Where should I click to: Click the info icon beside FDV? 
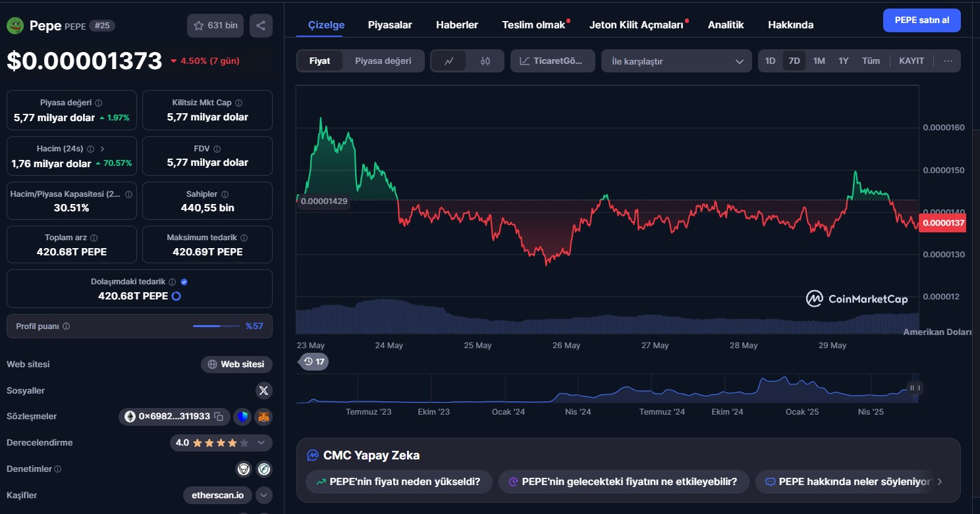[217, 149]
